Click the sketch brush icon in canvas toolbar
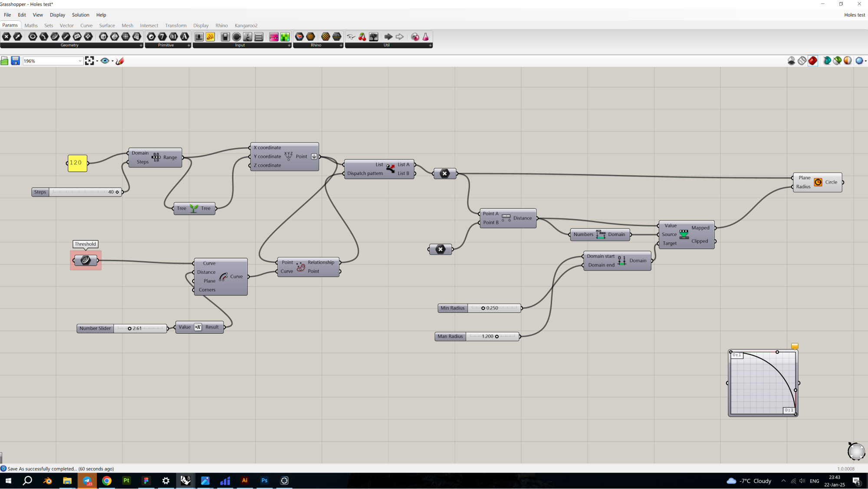The width and height of the screenshot is (868, 489). click(120, 61)
